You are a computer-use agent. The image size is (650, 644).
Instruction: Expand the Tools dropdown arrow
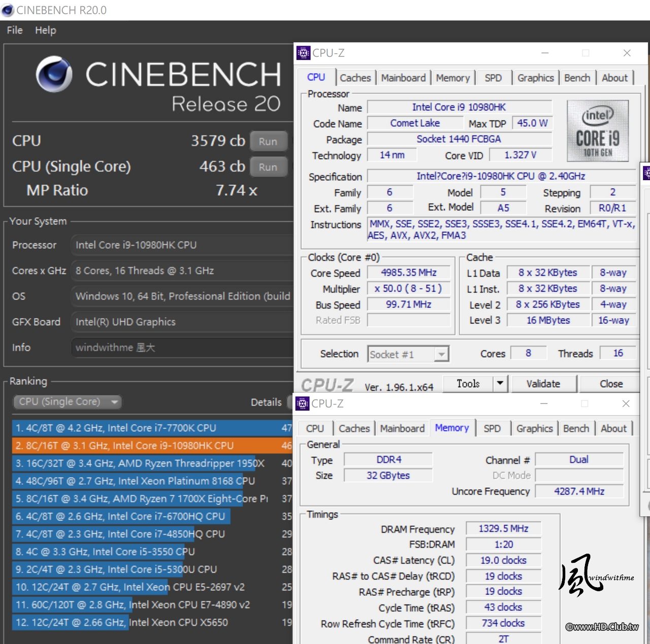(x=500, y=384)
